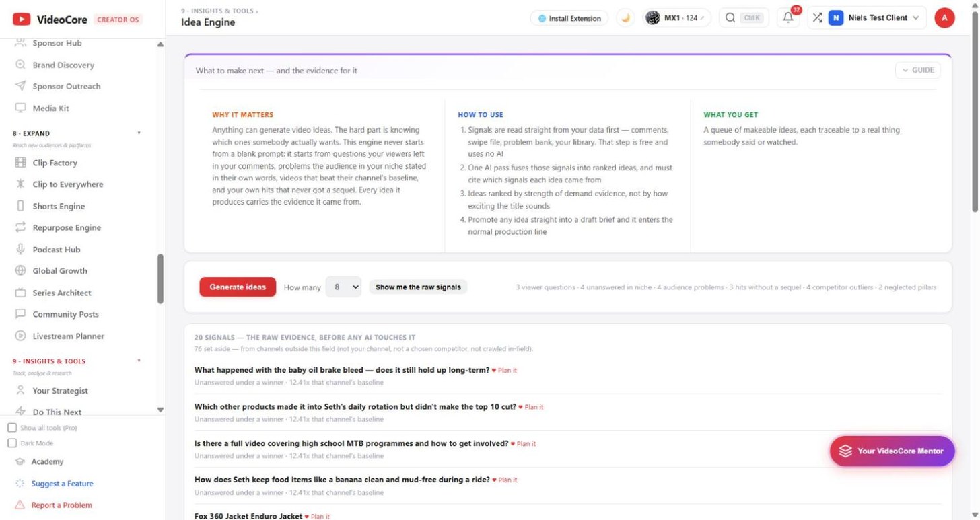The width and height of the screenshot is (980, 520).
Task: Open Your Strategist menu item
Action: tap(60, 391)
